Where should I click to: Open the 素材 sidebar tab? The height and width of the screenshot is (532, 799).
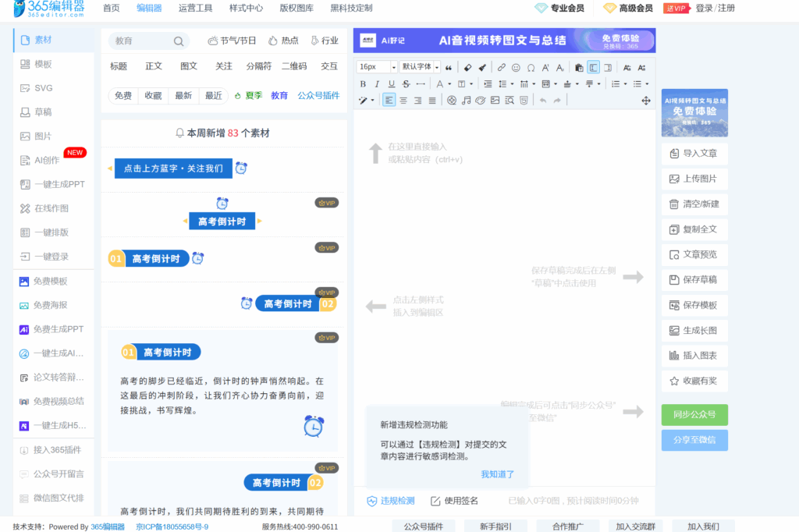(x=54, y=40)
